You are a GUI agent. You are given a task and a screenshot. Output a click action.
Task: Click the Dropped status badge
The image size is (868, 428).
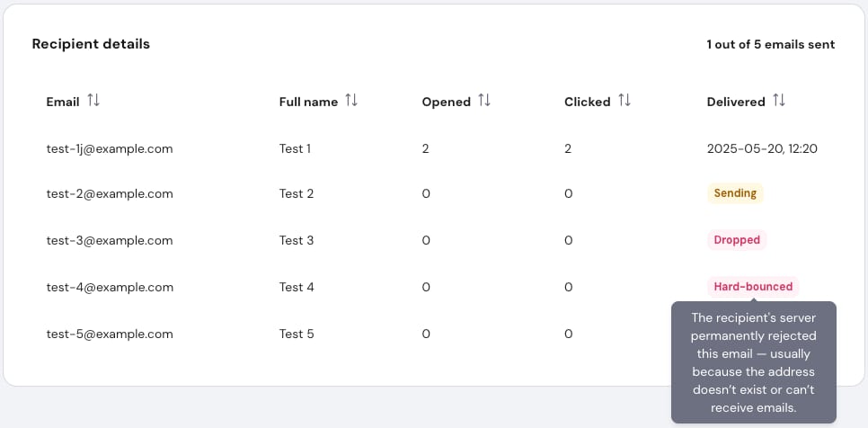coord(737,240)
